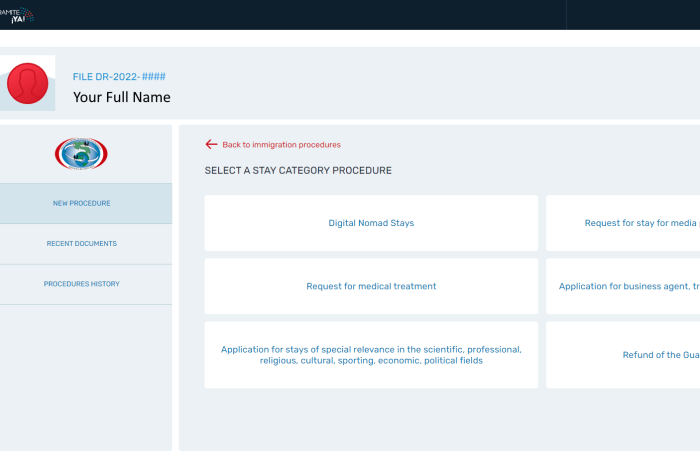Click the Tramite Ya logo
Screen dimensions: 700x466
click(16, 14)
